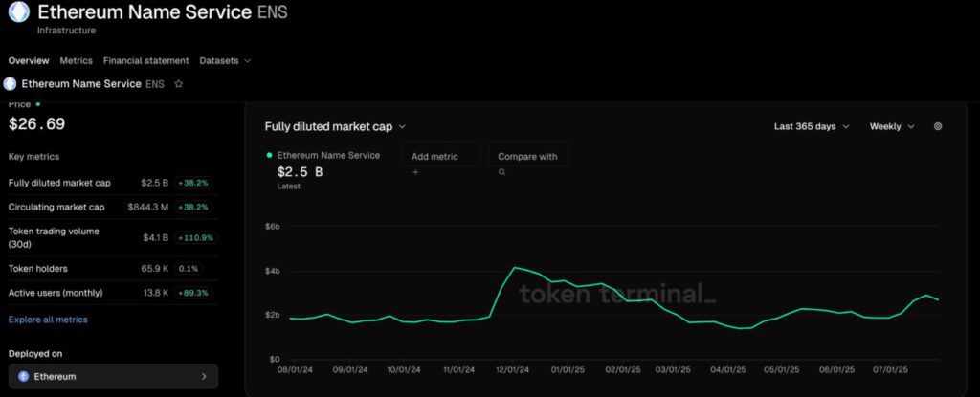Image resolution: width=980 pixels, height=397 pixels.
Task: Switch to the Metrics tab
Action: 76,60
